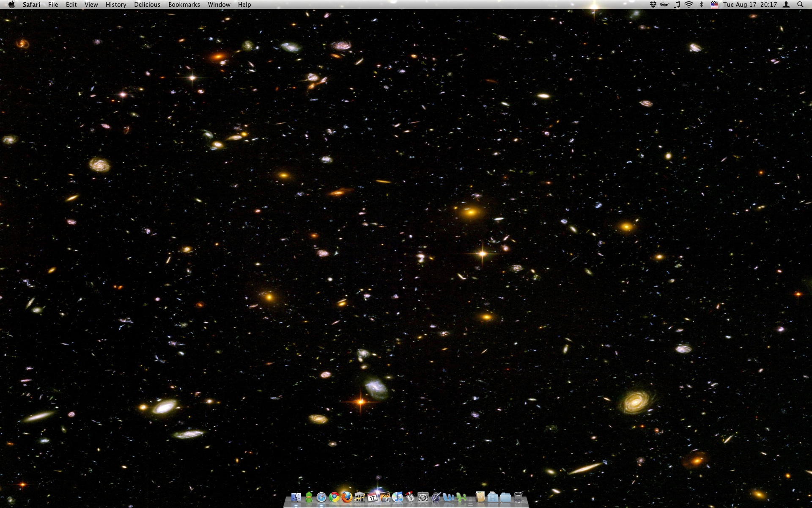Open the View menu
Screen dimensions: 812x508
tap(91, 5)
